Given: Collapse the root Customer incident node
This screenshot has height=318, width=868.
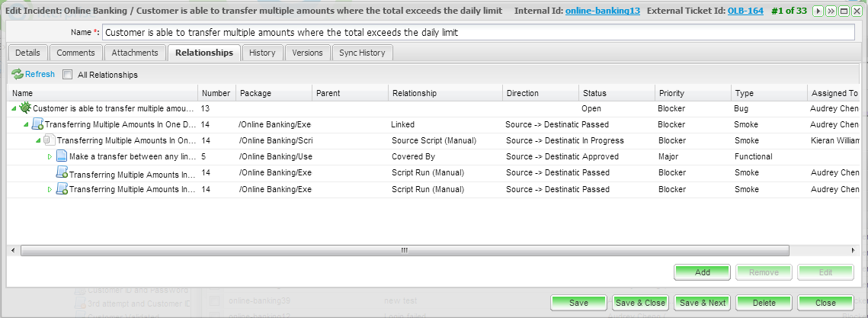Looking at the screenshot, I should (x=14, y=109).
